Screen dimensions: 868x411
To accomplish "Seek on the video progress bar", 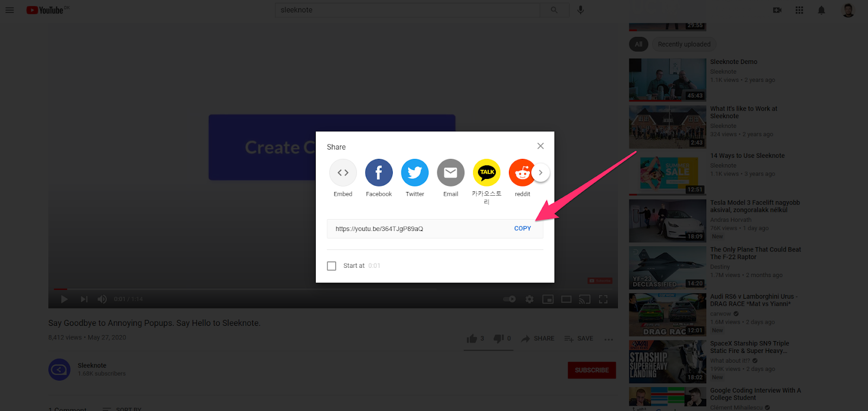I will point(333,289).
